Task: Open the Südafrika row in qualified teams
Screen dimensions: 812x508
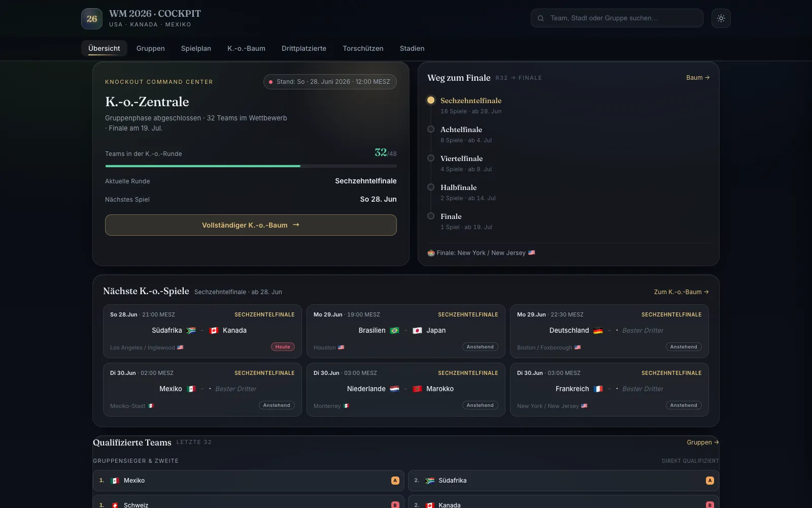Action: point(563,481)
